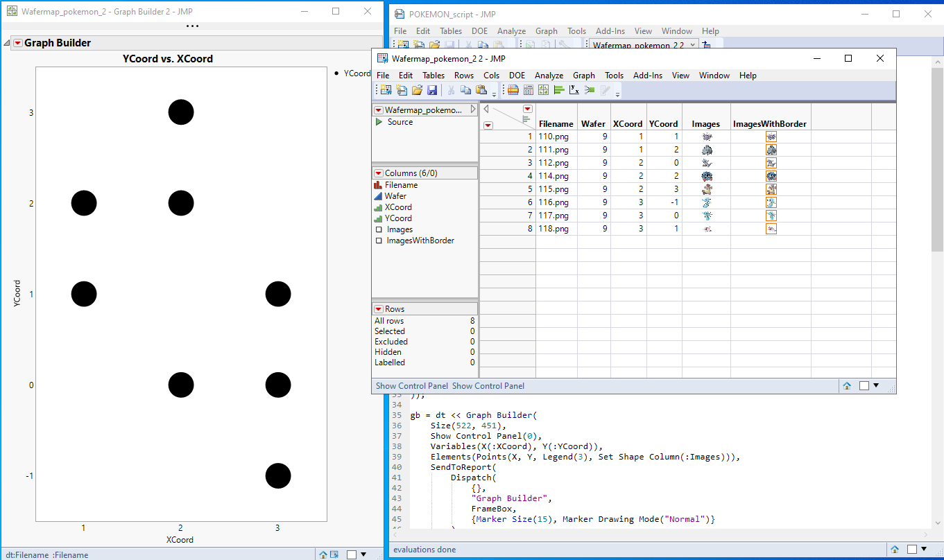The width and height of the screenshot is (944, 560).
Task: Click the Distribution toolbar icon
Action: click(x=558, y=90)
